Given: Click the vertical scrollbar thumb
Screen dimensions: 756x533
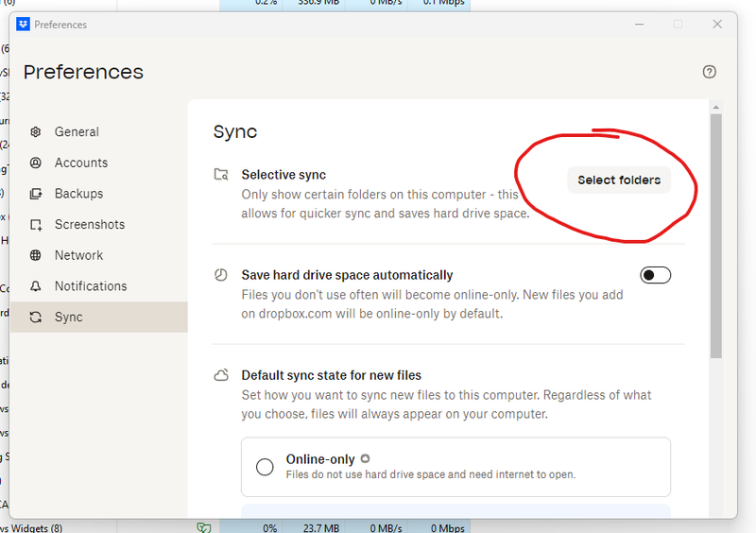Looking at the screenshot, I should coord(715,236).
